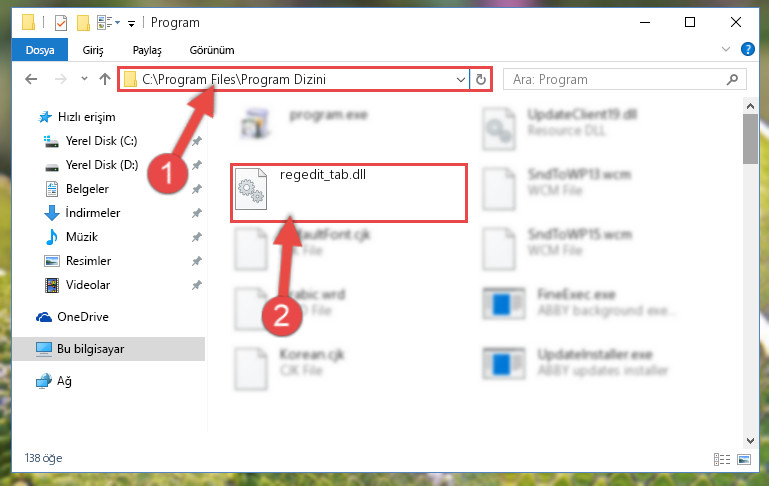Viewport: 769px width, 486px height.
Task: Open the Help question mark icon
Action: [x=747, y=49]
